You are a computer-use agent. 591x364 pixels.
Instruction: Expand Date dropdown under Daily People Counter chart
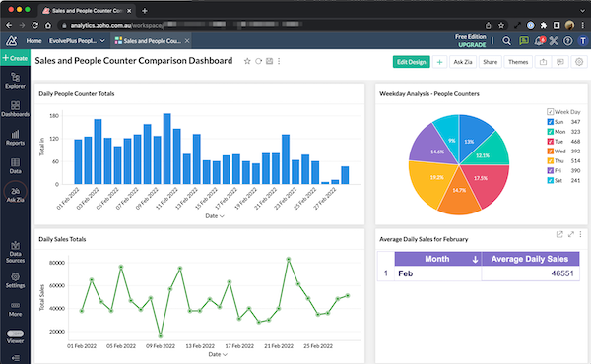coord(215,216)
